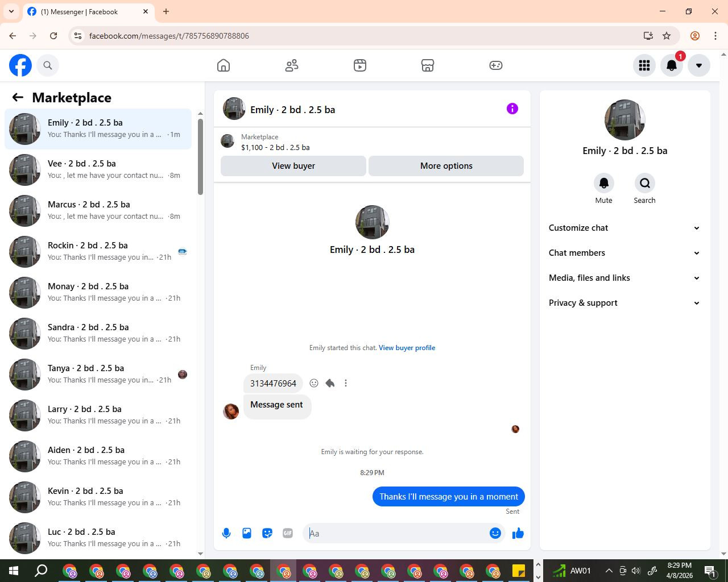The height and width of the screenshot is (582, 728).
Task: Open the Sandra conversation
Action: click(x=98, y=334)
